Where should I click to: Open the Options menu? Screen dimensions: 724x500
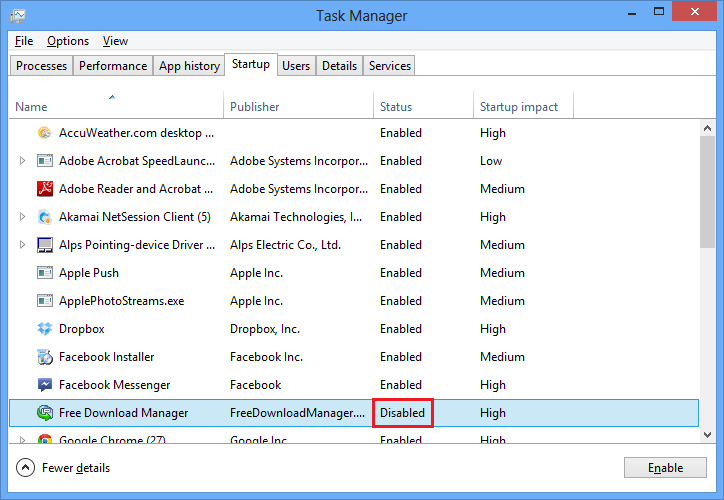[68, 41]
